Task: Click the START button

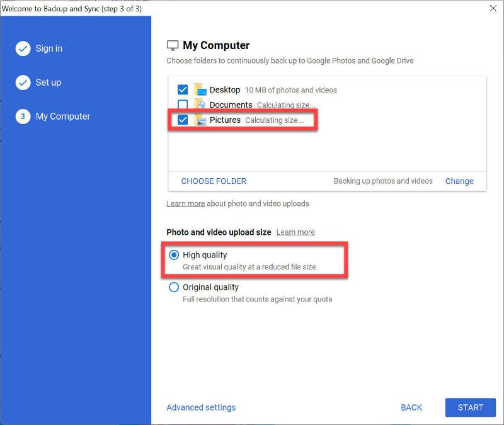Action: (470, 407)
